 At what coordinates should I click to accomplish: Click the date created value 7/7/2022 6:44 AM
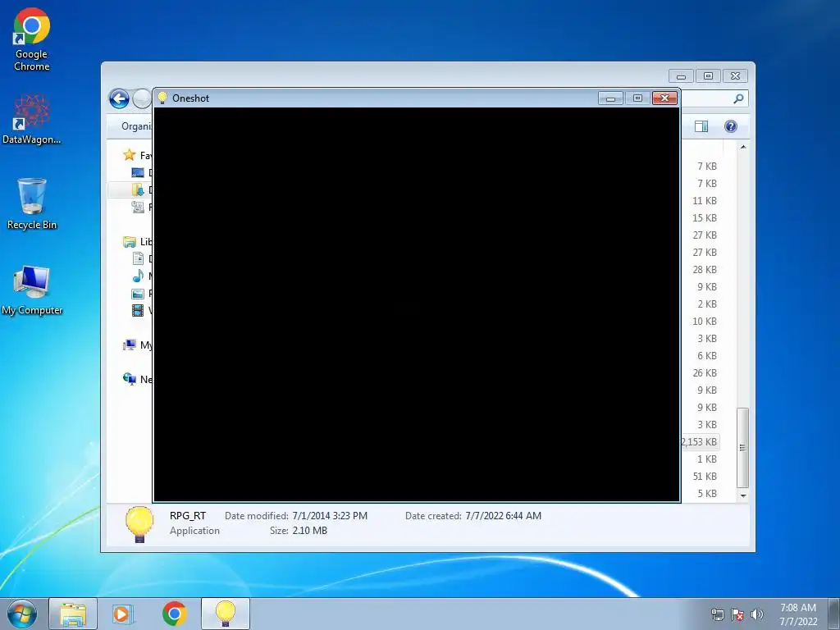[x=503, y=516]
